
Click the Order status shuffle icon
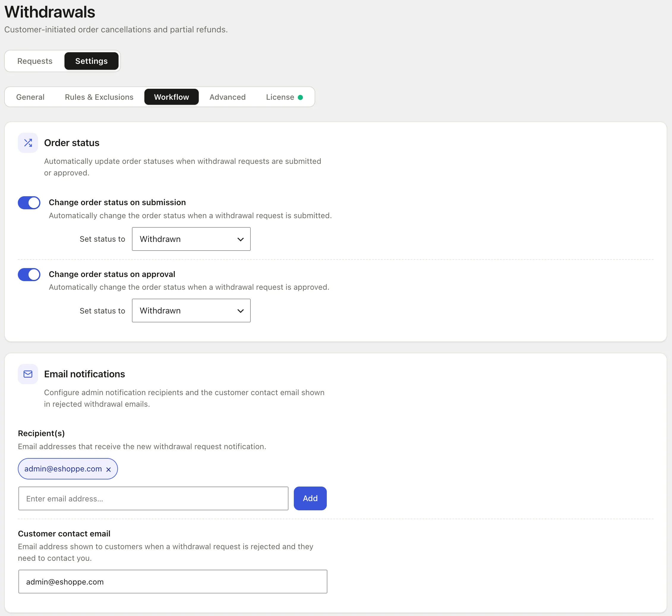[28, 143]
